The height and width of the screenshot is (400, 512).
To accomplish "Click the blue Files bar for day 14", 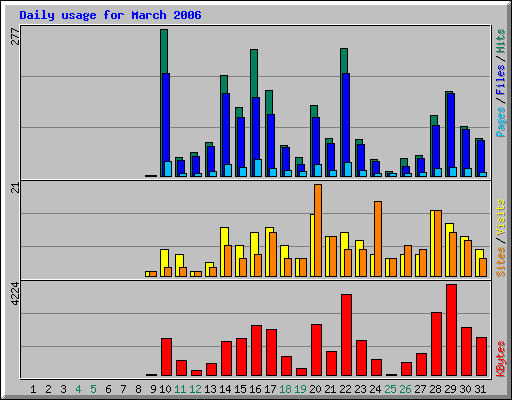I will 226,128.
